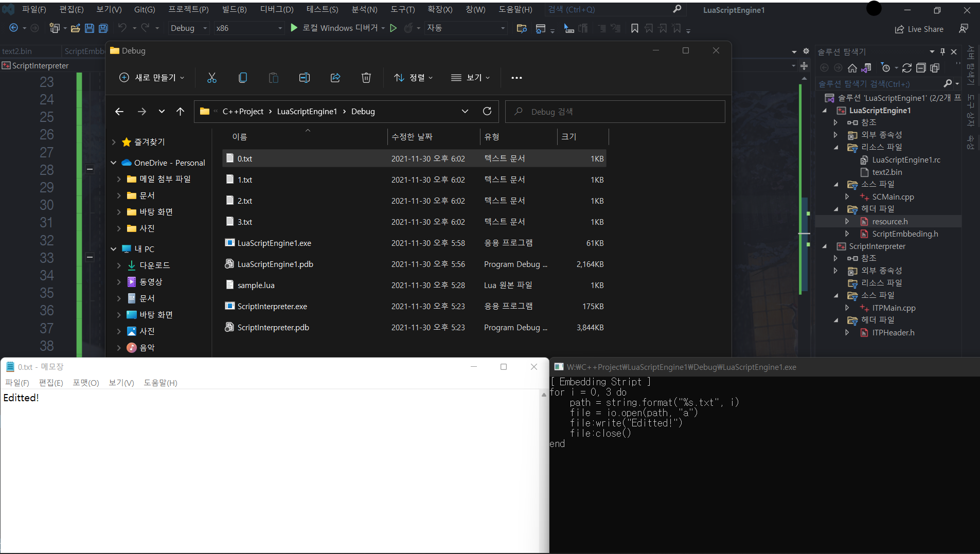Open the Debug configuration dropdown

(189, 28)
